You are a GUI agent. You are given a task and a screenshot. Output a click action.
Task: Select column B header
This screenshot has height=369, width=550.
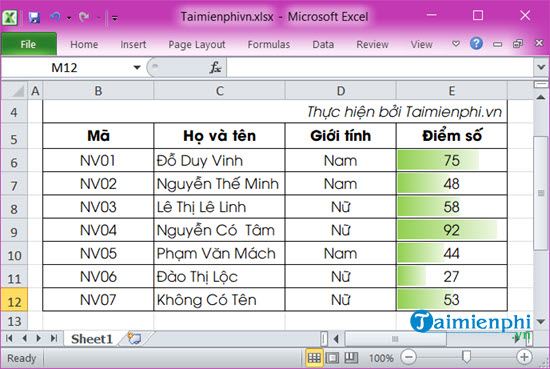(98, 91)
